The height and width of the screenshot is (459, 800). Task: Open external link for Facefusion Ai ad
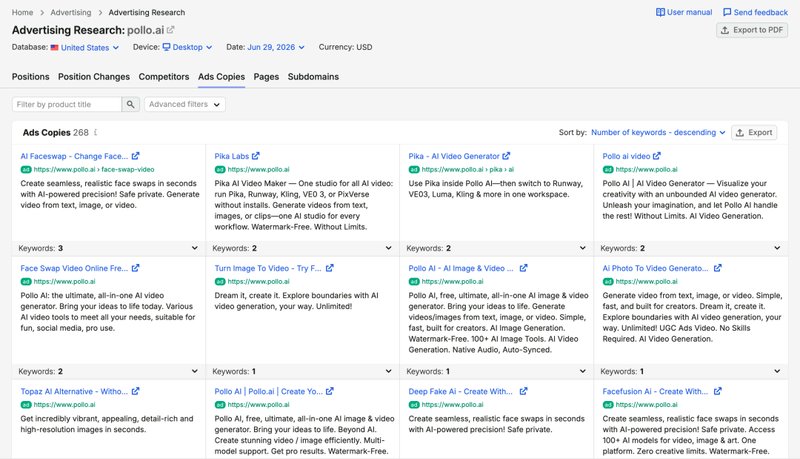coord(717,392)
